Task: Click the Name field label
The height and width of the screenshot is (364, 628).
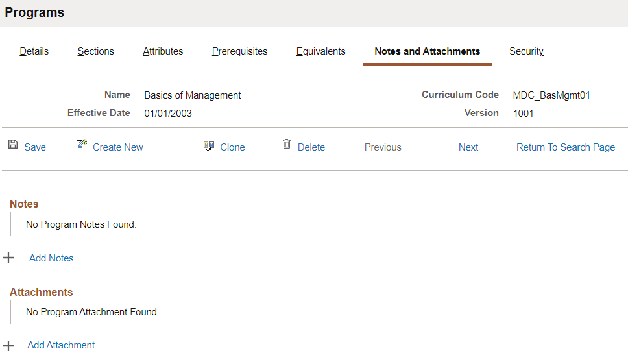Action: [x=117, y=95]
